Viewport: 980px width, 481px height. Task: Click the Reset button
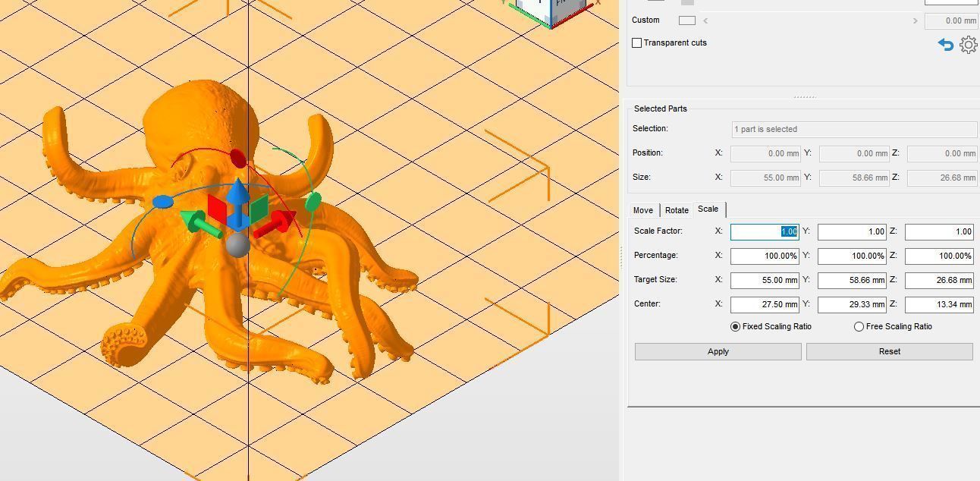[890, 351]
